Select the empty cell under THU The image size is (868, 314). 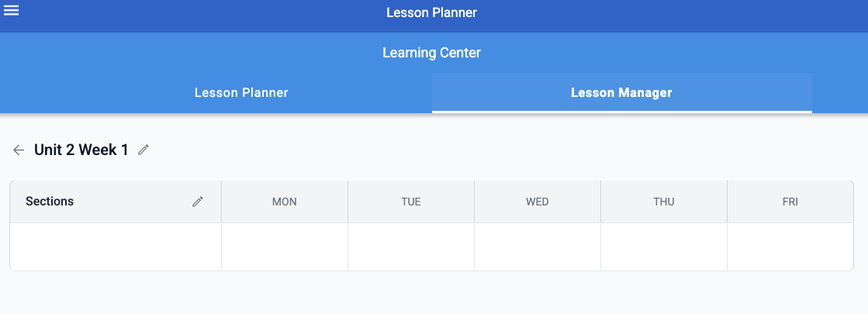664,247
